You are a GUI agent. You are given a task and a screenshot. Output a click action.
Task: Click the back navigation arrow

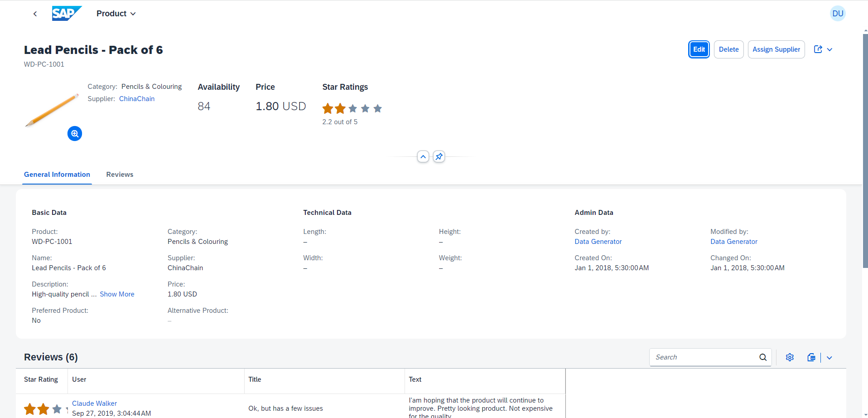(35, 14)
